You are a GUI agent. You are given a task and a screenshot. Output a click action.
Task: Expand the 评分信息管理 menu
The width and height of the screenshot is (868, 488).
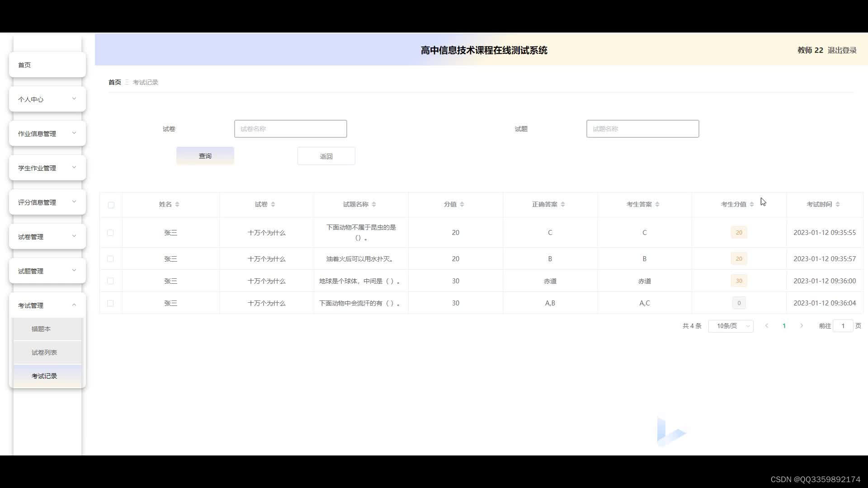[47, 202]
